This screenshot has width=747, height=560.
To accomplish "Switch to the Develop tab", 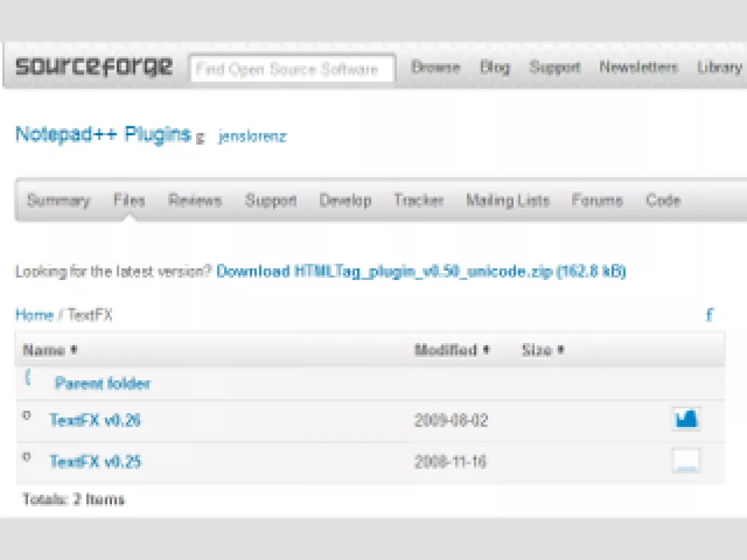I will coord(345,200).
